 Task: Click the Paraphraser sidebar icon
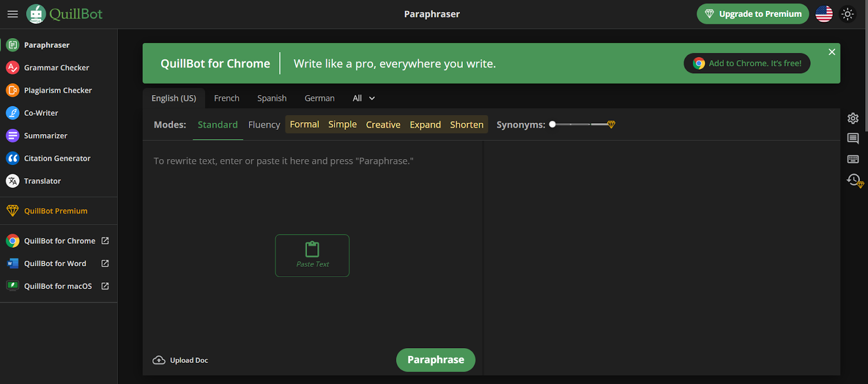point(12,45)
